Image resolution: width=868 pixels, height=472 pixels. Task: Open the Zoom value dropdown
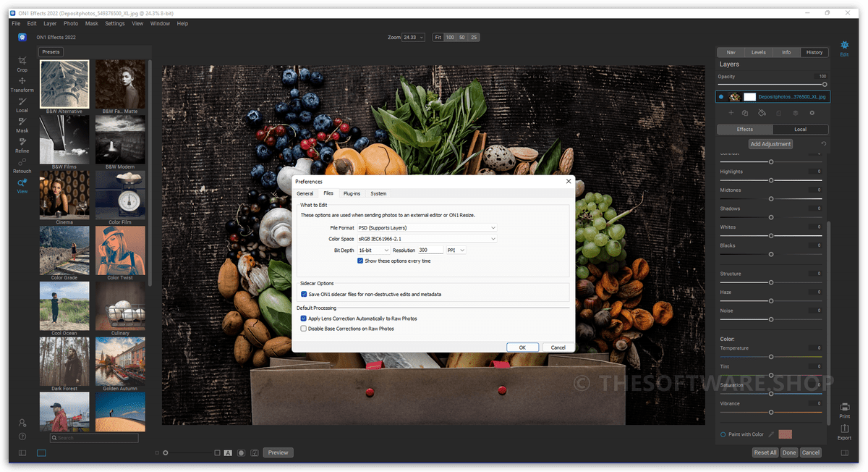(414, 37)
